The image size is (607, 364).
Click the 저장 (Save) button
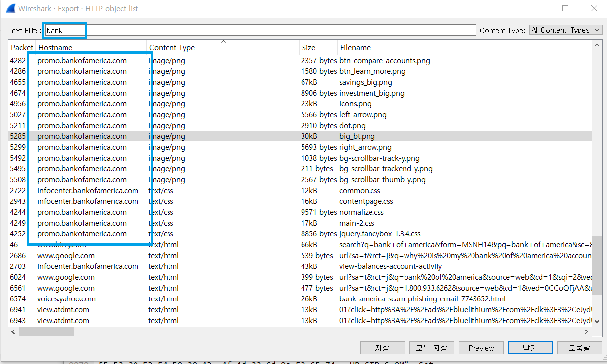click(x=382, y=348)
